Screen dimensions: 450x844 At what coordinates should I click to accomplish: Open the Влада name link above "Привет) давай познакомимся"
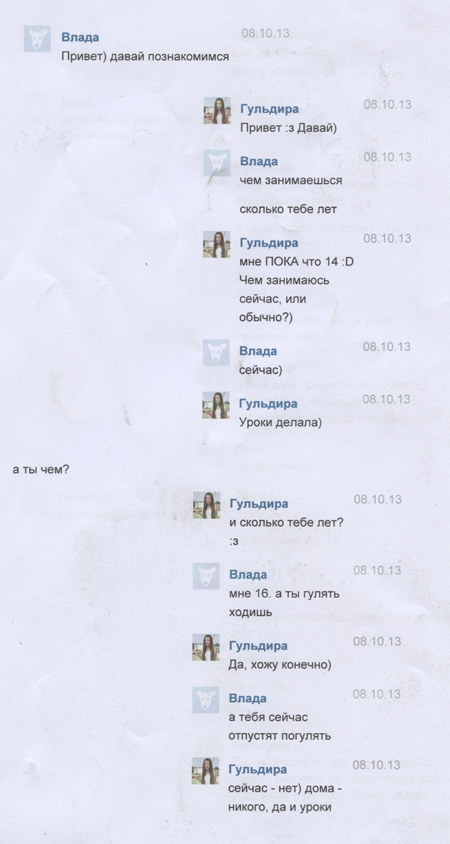80,37
